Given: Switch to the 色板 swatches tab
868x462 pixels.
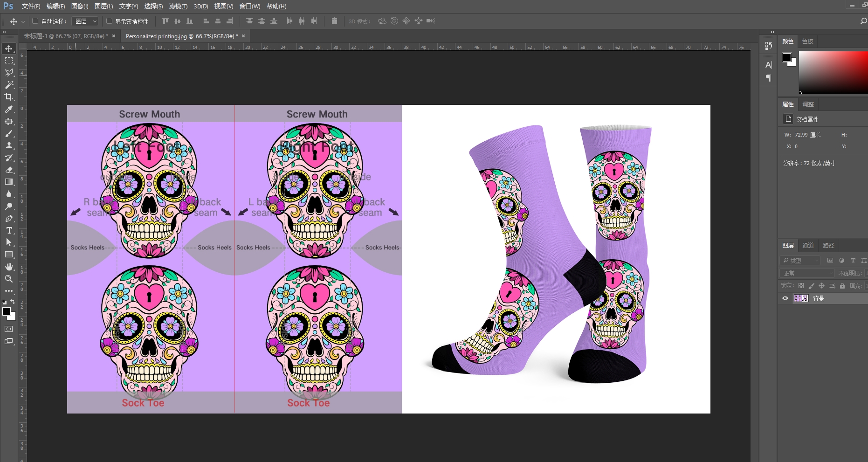Looking at the screenshot, I should (807, 41).
